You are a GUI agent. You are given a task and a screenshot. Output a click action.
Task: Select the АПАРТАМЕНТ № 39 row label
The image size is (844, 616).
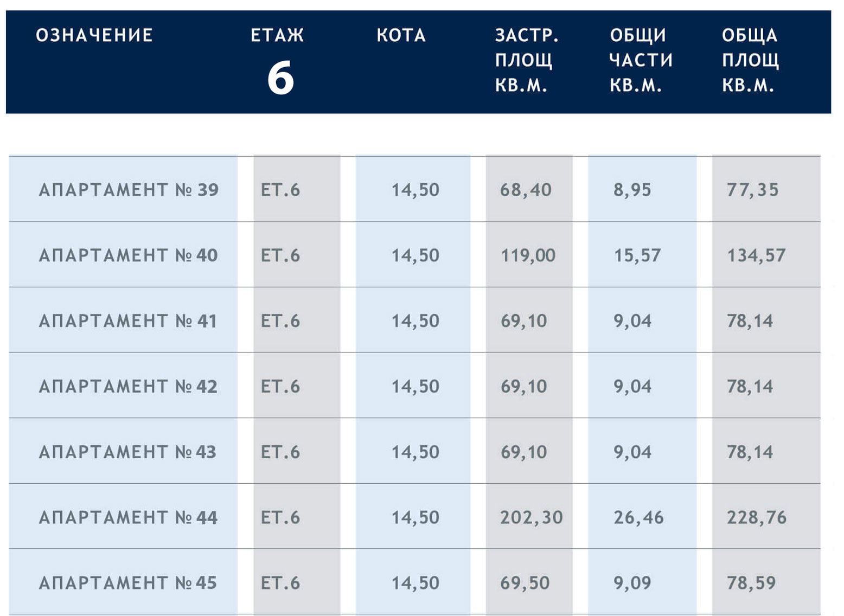(x=129, y=190)
